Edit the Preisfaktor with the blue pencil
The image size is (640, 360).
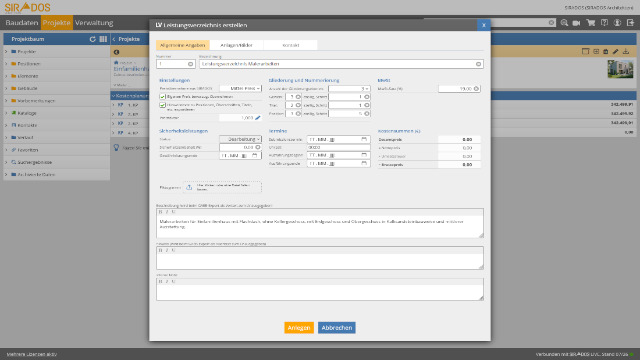258,118
